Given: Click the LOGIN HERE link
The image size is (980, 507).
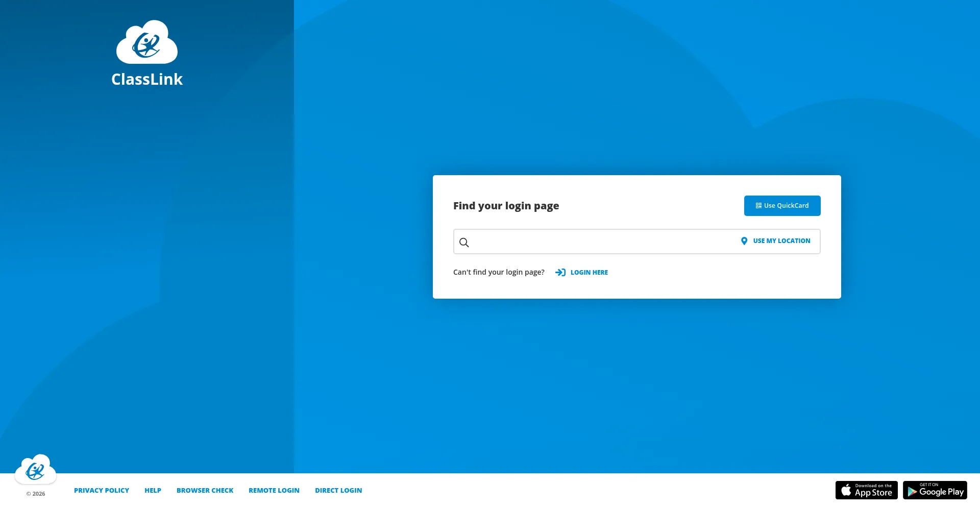Looking at the screenshot, I should point(589,272).
